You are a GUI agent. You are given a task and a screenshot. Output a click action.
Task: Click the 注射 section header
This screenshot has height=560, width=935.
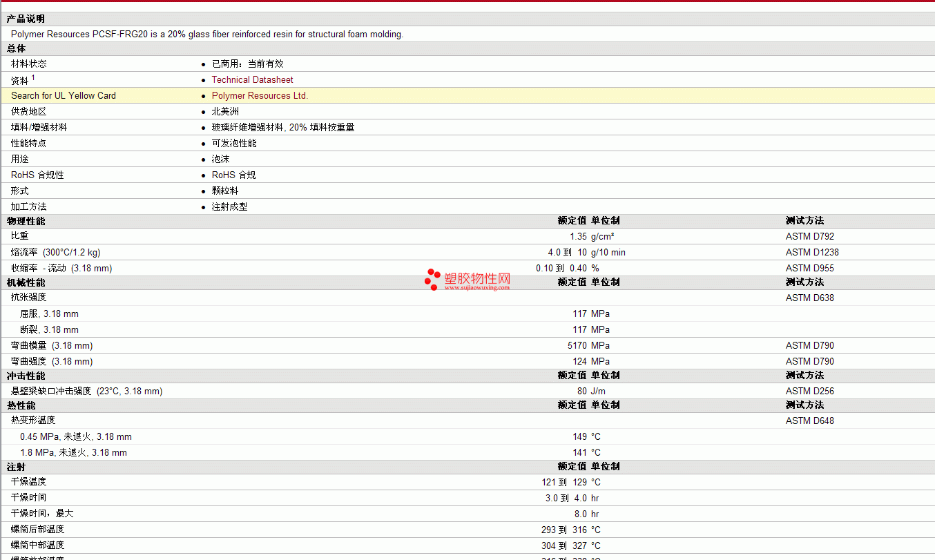pos(16,467)
